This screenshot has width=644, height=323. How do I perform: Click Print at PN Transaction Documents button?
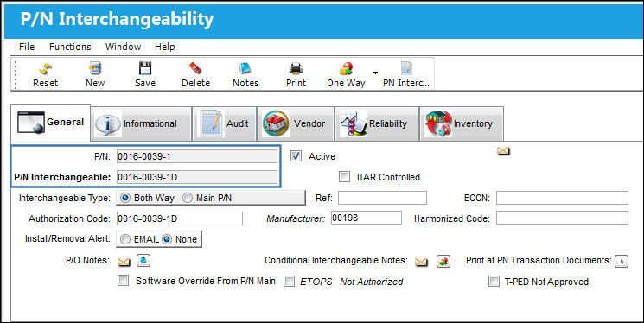click(622, 261)
